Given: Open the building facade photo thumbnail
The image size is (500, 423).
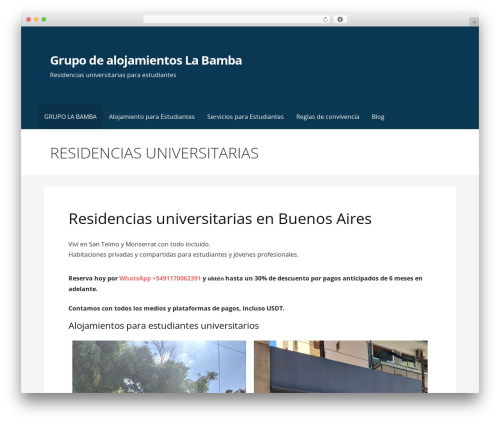Looking at the screenshot, I should coord(341,367).
